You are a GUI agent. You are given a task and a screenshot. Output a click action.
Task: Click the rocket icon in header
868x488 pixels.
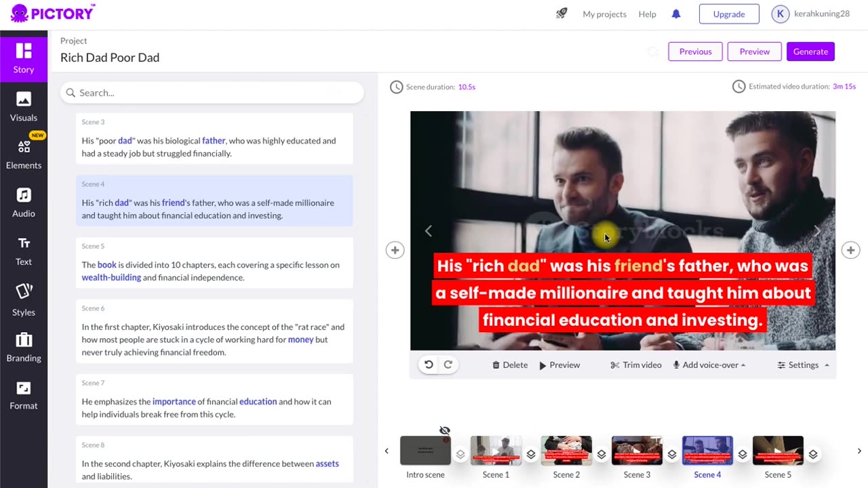tap(561, 14)
